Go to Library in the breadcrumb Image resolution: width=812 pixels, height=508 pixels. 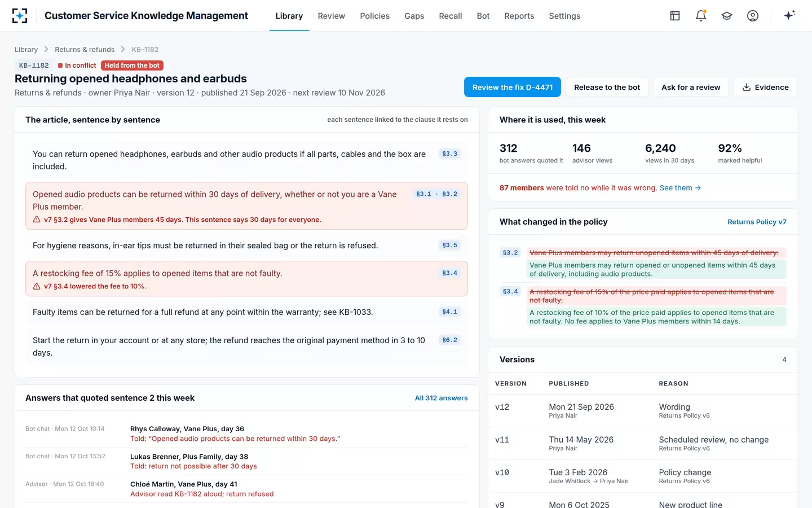26,50
